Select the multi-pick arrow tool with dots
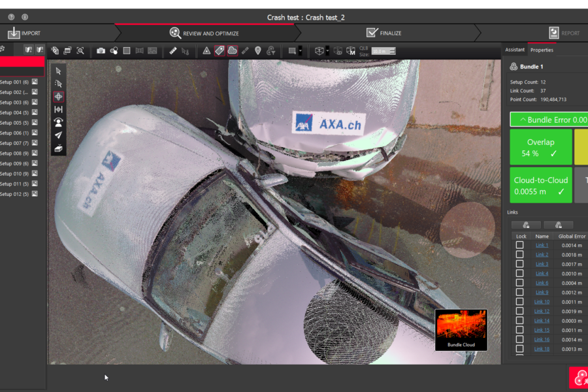The width and height of the screenshot is (588, 392). coord(58,84)
